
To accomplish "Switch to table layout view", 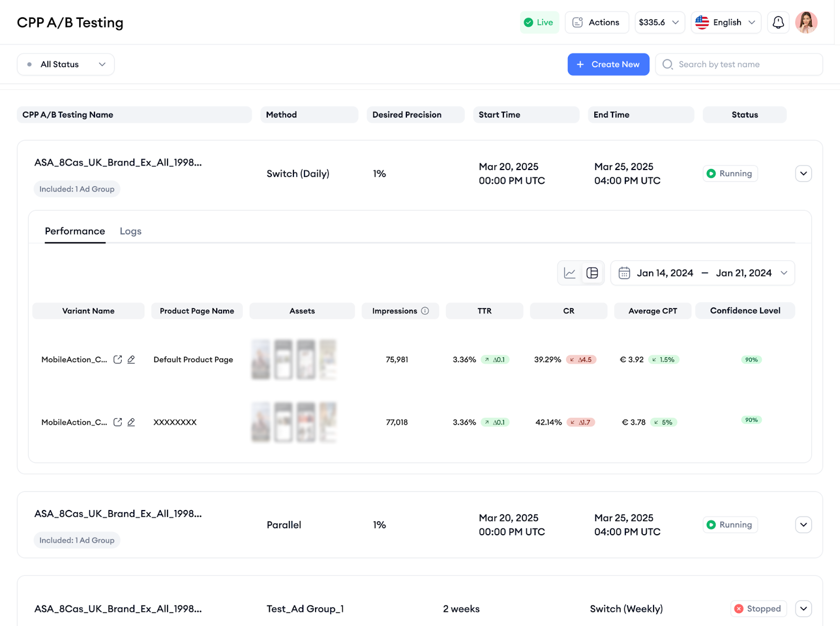I will (x=592, y=273).
